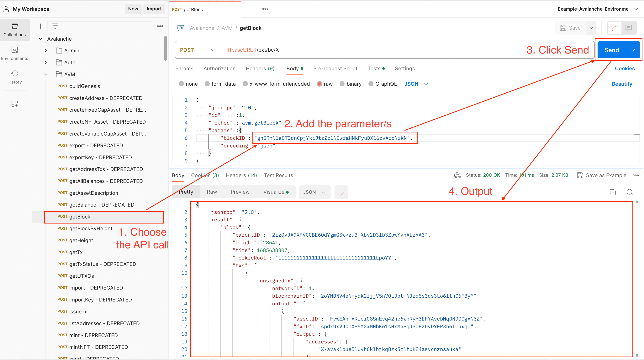Switch to the Pre-request Script tab
The width and height of the screenshot is (644, 360).
(x=335, y=69)
